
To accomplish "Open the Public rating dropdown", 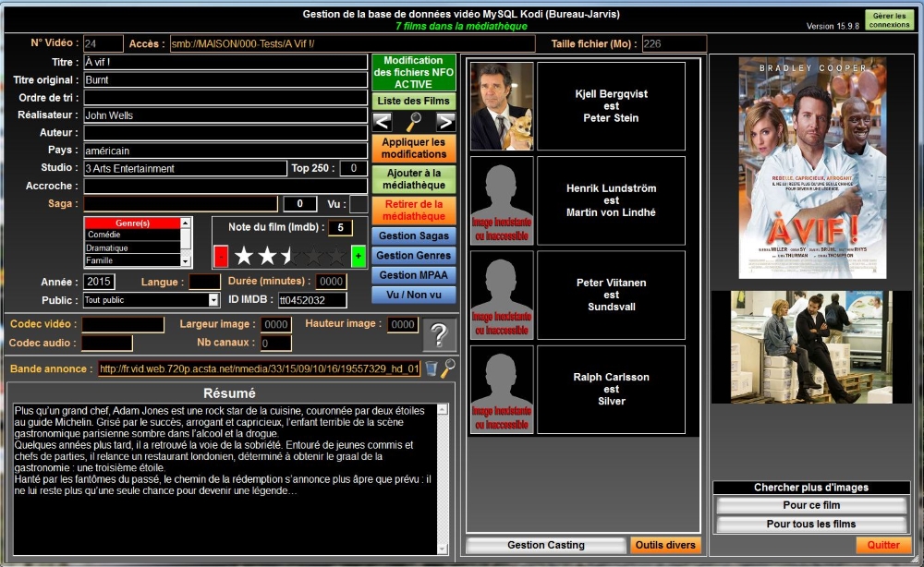I will (213, 300).
